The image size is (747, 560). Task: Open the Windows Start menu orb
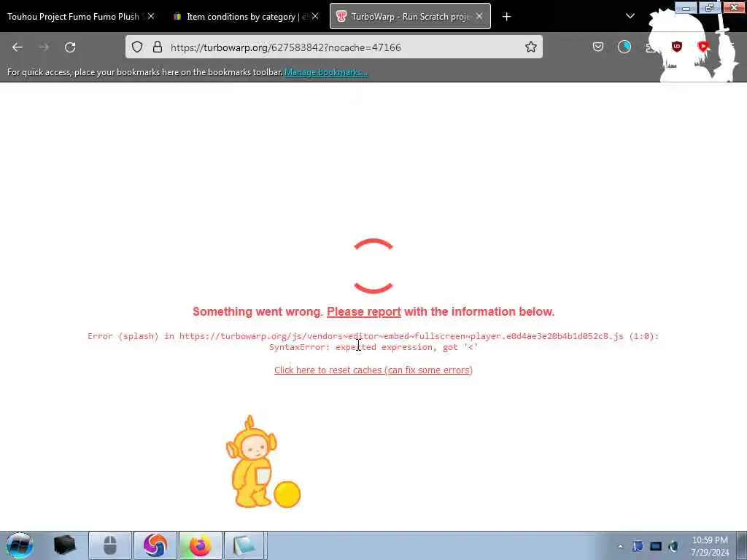(x=20, y=545)
